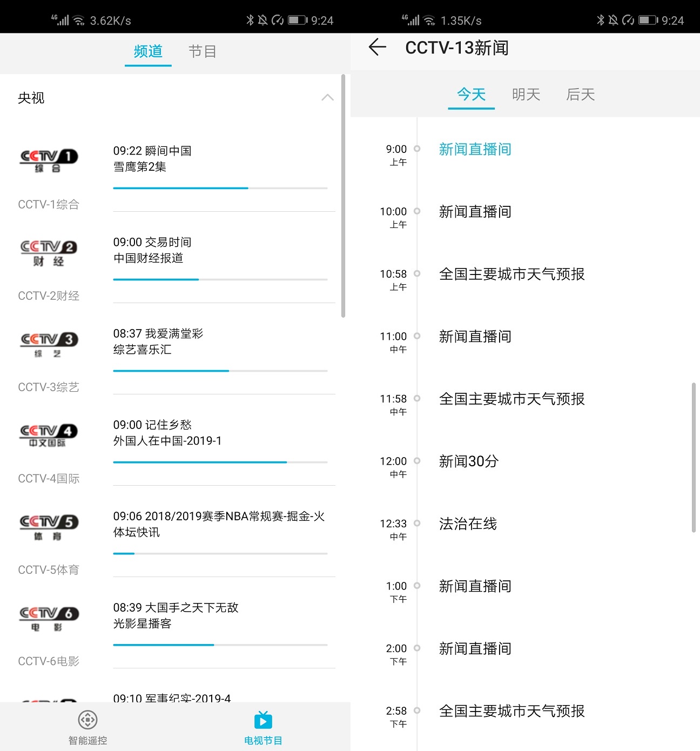Collapse the 央视 channel group
This screenshot has height=751, width=700.
pos(326,97)
